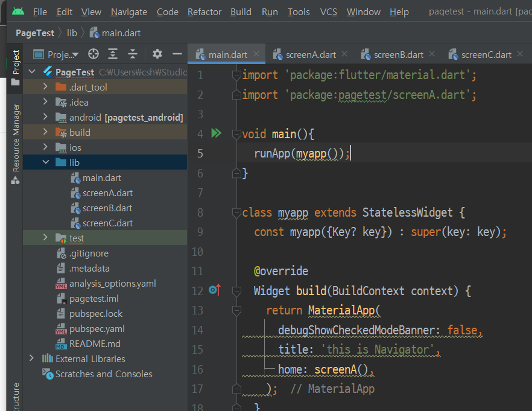Expand External Libraries node
Viewport: 532px width, 411px height.
(x=32, y=358)
